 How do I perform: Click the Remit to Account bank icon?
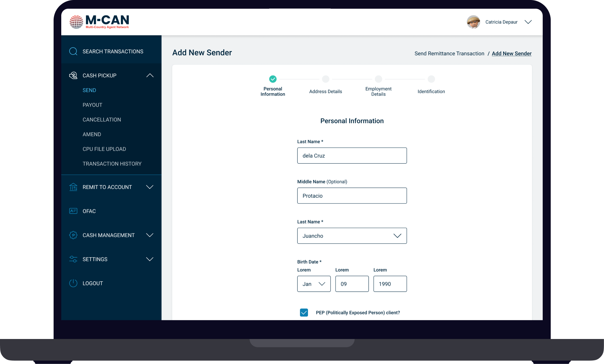(73, 187)
